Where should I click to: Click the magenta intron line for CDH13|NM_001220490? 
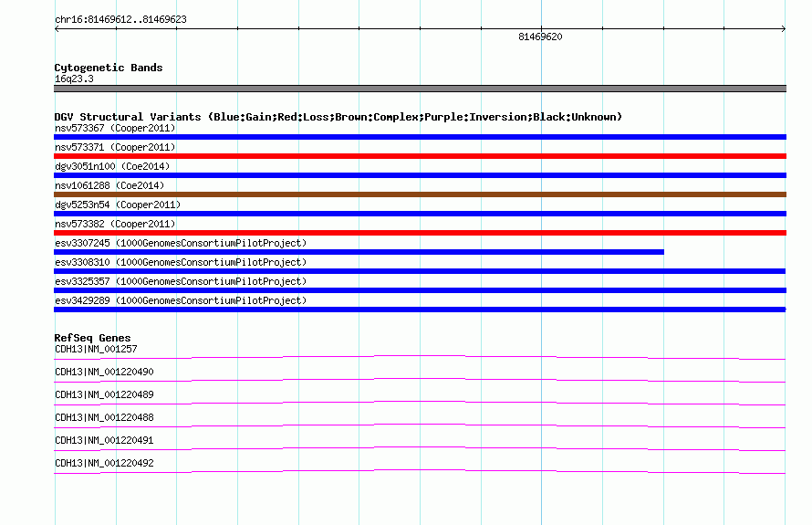(420, 380)
